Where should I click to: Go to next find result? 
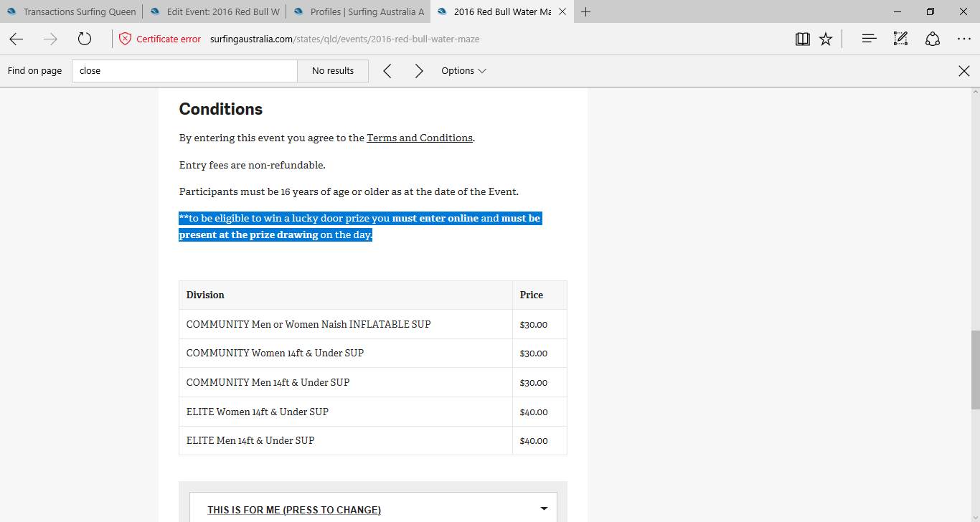tap(419, 71)
